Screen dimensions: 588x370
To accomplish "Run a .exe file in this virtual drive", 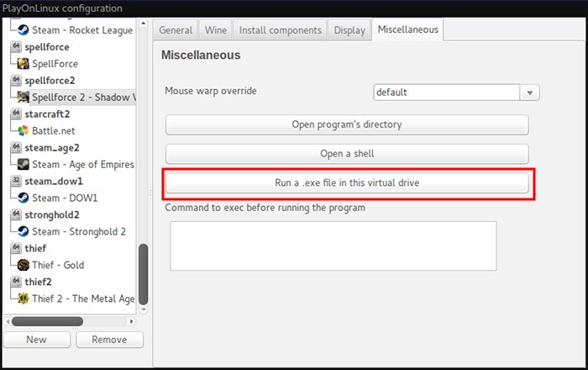I will coord(347,183).
